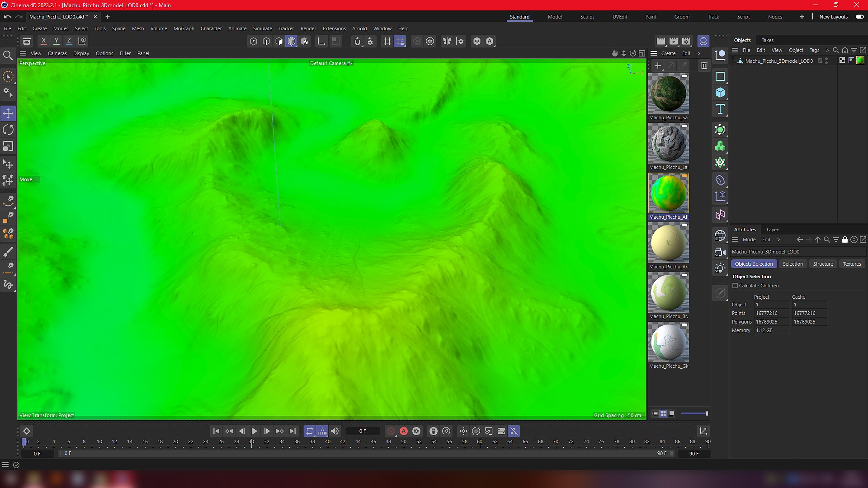Open the Textures attributes tab
868x488 pixels.
pos(852,264)
